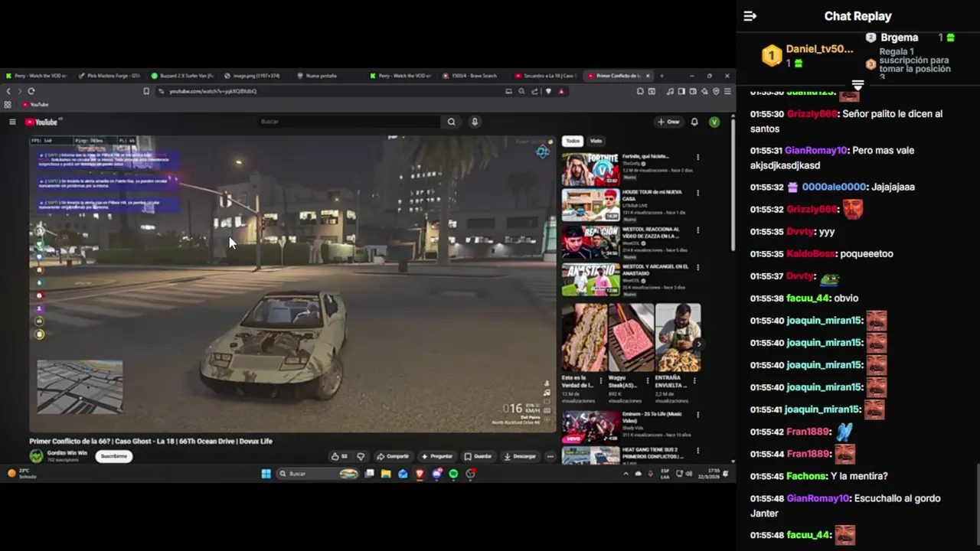Switch to the Nueva pestaña tab
This screenshot has width=980, height=551.
(x=327, y=76)
